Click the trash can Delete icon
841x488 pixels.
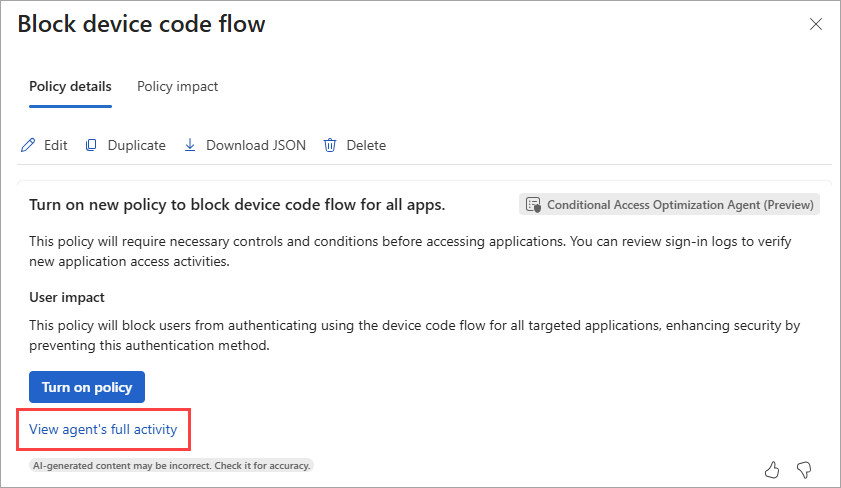[x=330, y=145]
